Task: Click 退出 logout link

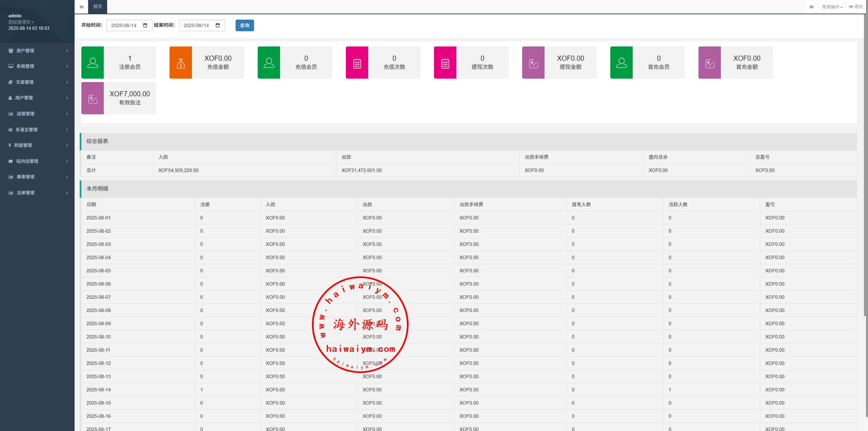Action: coord(856,7)
